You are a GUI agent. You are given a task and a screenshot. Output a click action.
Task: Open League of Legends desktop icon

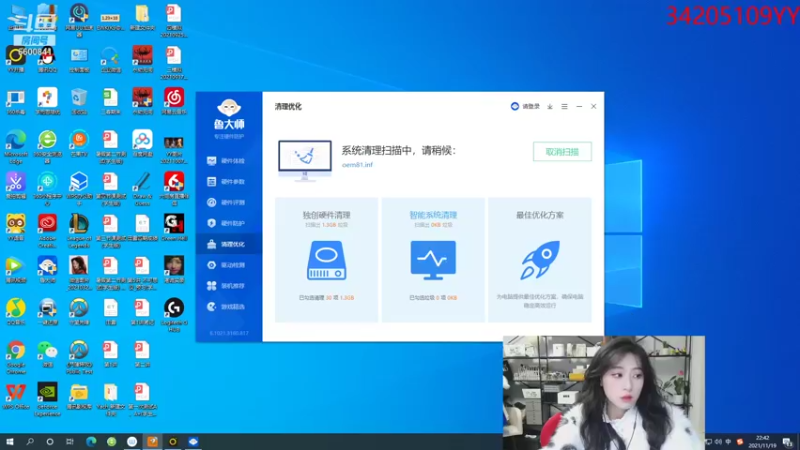pyautogui.click(x=79, y=231)
